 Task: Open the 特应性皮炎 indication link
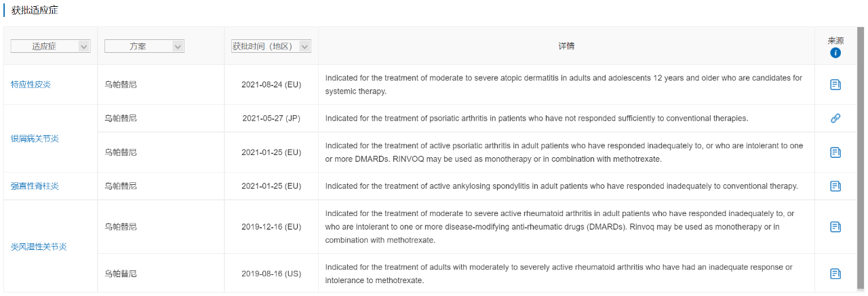pyautogui.click(x=31, y=85)
